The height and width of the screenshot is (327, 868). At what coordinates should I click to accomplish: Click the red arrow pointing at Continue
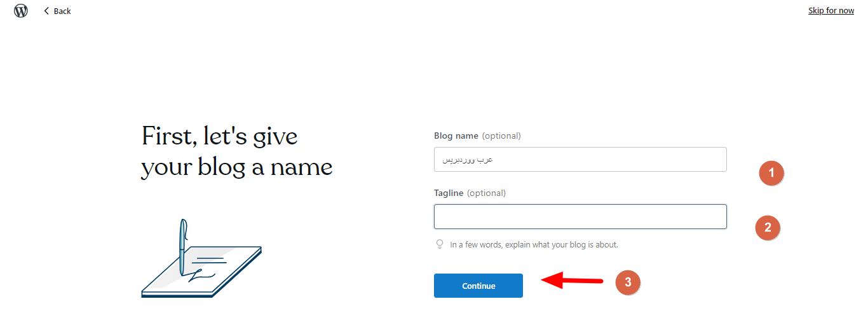point(571,281)
